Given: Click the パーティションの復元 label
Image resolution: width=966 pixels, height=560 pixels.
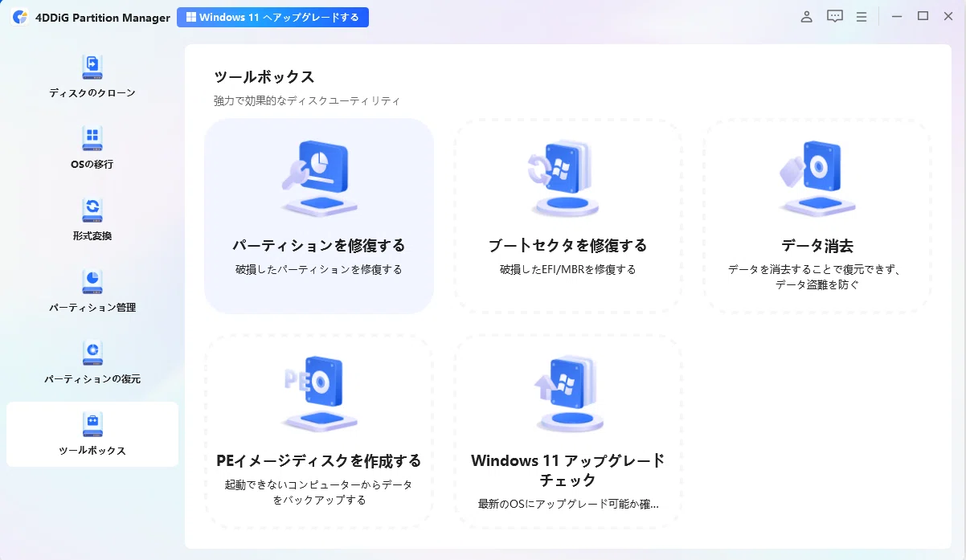Looking at the screenshot, I should click(x=92, y=379).
